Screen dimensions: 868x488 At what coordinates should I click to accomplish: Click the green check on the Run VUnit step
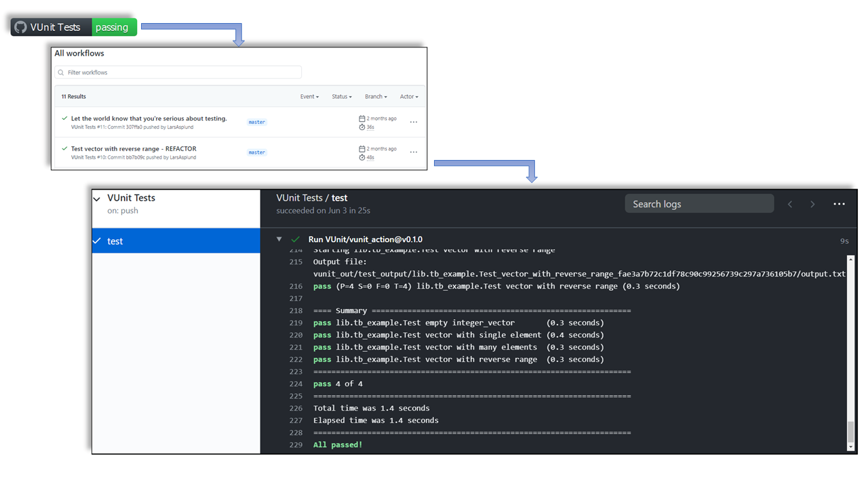295,239
